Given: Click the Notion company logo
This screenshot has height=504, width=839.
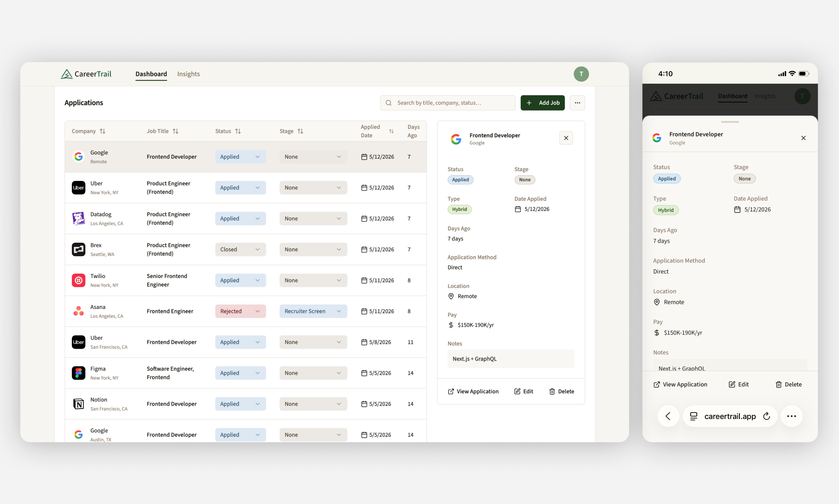Looking at the screenshot, I should pyautogui.click(x=78, y=404).
